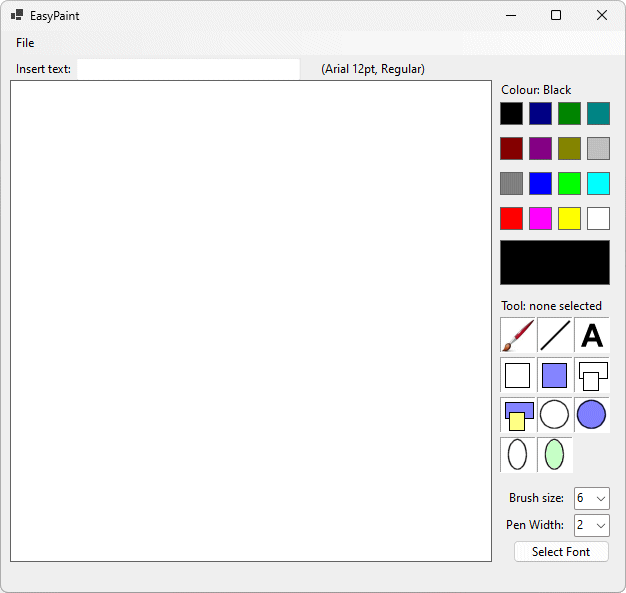Select the filled blue rectangle tool
The width and height of the screenshot is (626, 593).
[x=555, y=375]
